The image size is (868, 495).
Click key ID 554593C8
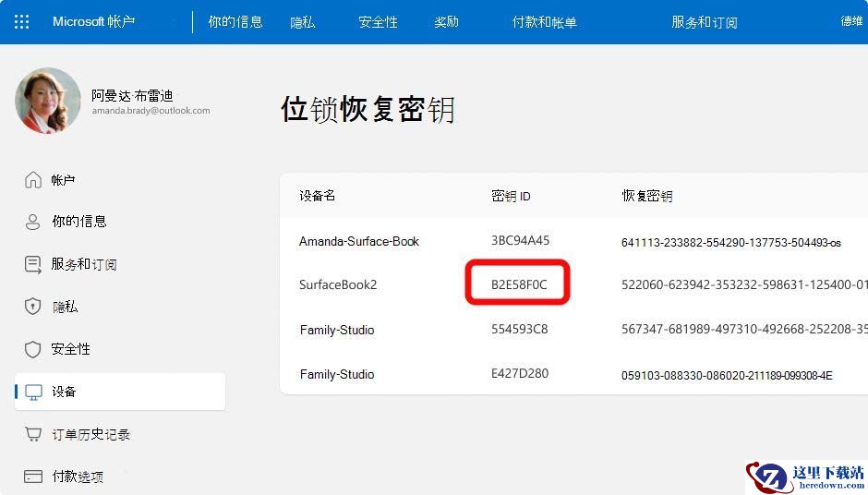pos(519,329)
